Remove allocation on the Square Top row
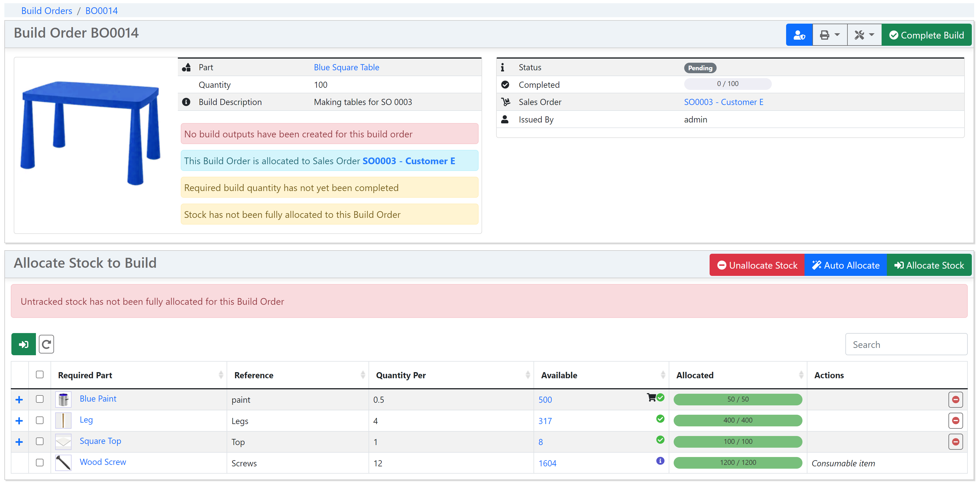 (955, 442)
